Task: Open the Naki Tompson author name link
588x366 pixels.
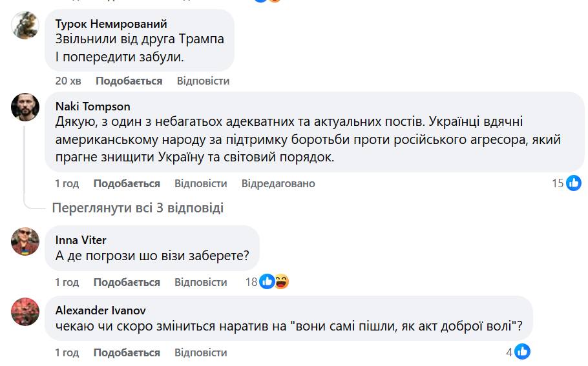Action: coord(93,106)
